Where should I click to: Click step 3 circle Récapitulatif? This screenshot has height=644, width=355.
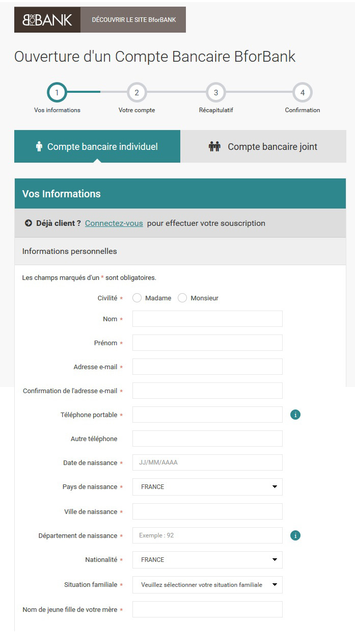coord(216,93)
